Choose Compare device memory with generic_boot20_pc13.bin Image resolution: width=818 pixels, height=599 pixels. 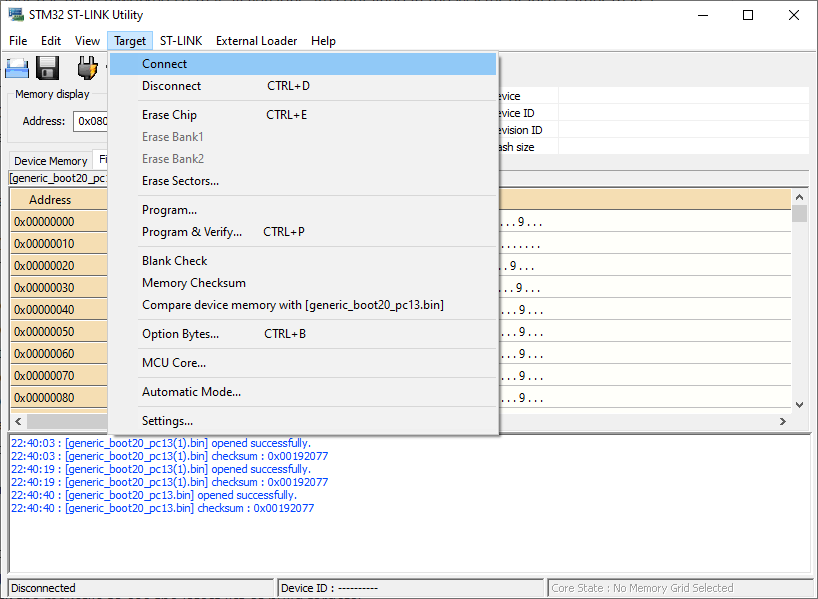point(303,305)
